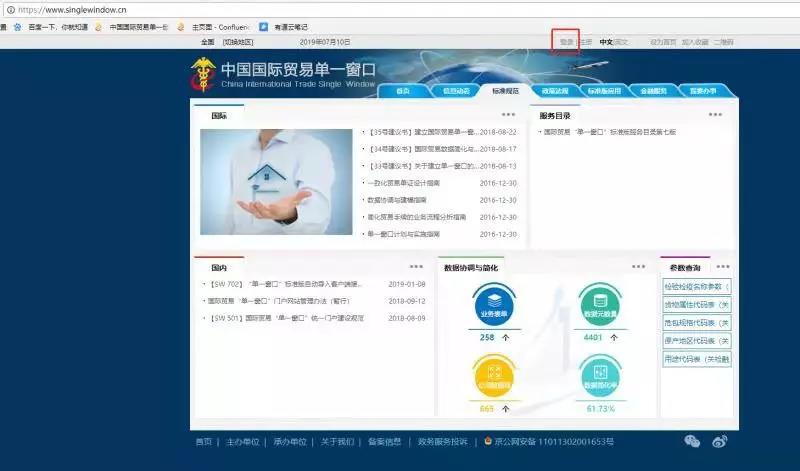Click the China Single Window logo emblem
The height and width of the screenshot is (471, 800).
(203, 75)
